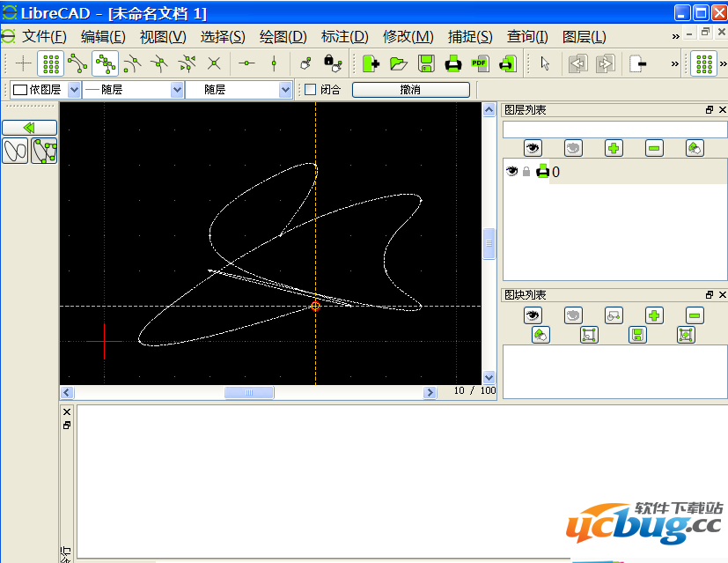Export drawing as PDF
Screen dimensions: 728x563
[480, 63]
